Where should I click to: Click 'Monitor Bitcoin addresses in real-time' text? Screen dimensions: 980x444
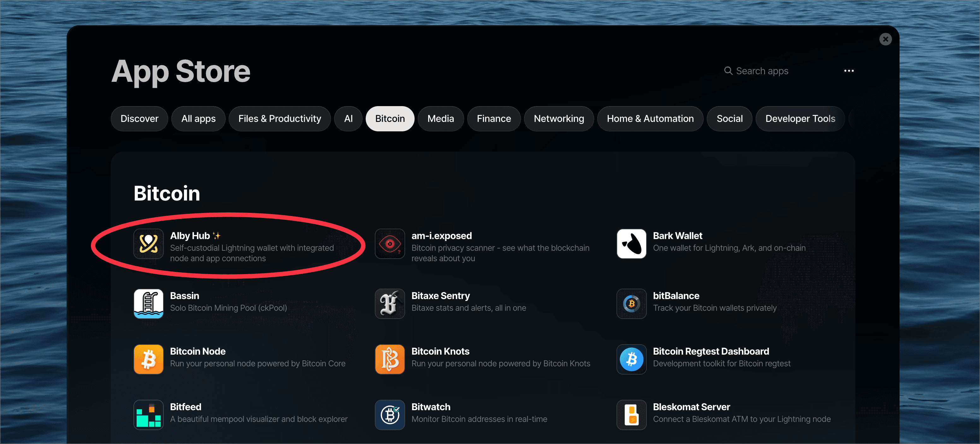click(x=479, y=419)
